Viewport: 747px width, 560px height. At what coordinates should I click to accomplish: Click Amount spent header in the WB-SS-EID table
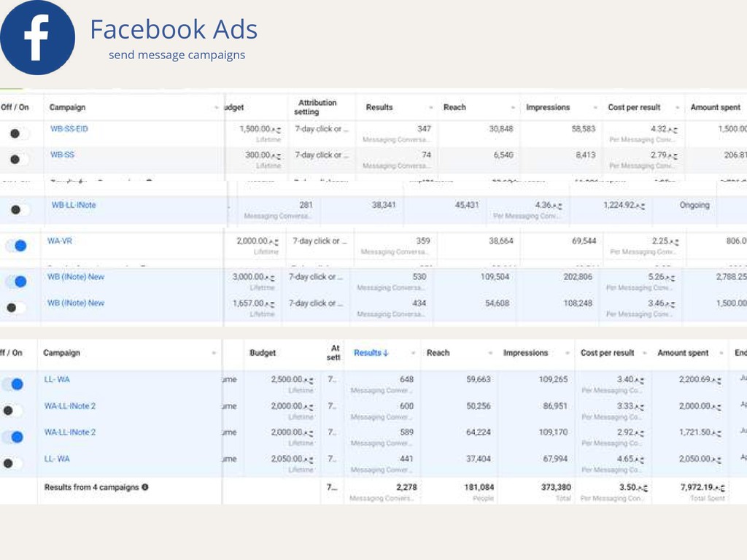point(716,107)
